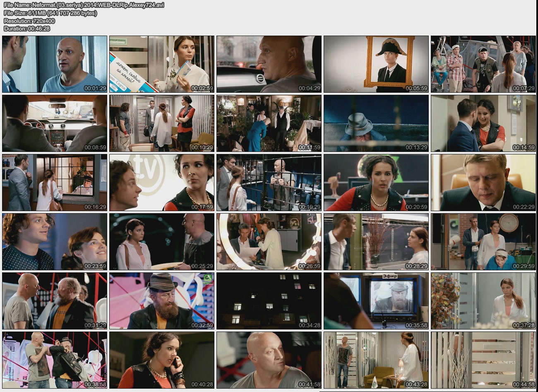The image size is (538, 392).
Task: Select the thumbnail at 00:17:59 with tv logo
Action: coord(162,183)
